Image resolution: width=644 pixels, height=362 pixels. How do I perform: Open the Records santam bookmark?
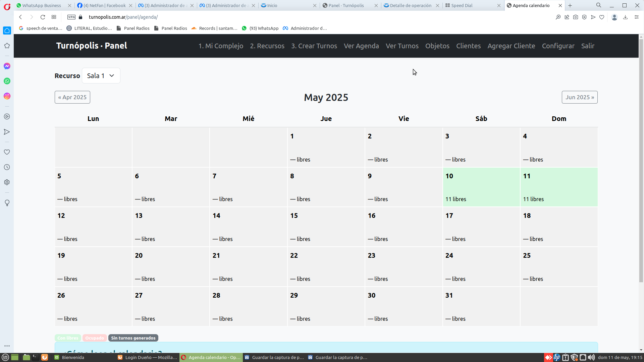(x=214, y=28)
